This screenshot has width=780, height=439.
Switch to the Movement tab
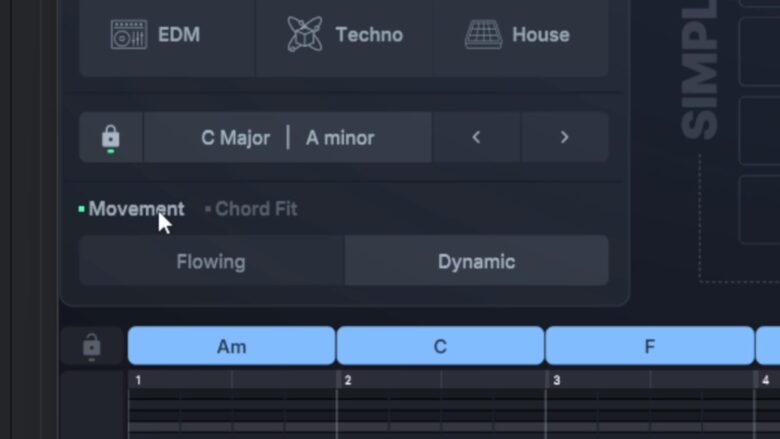point(136,209)
